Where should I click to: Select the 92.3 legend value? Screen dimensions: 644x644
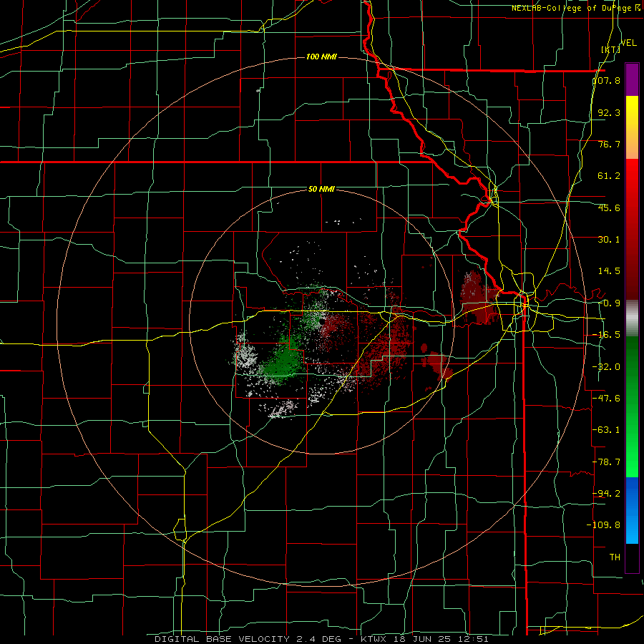tap(609, 112)
